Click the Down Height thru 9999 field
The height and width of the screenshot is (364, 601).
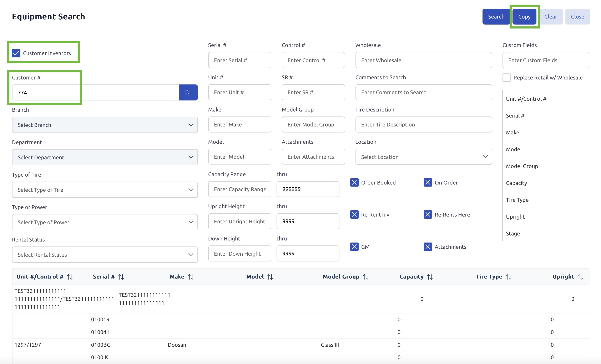point(308,253)
